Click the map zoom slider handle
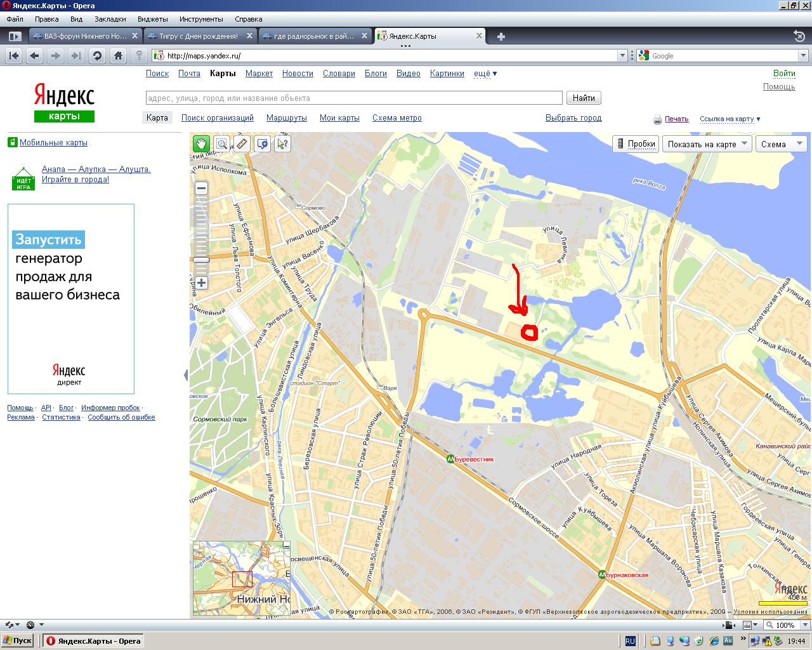Screen dimensions: 812x650 coord(201,260)
